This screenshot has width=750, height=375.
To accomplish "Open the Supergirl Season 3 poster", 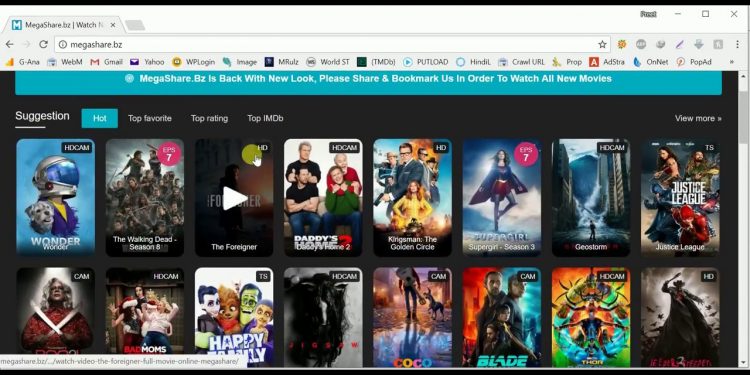I will [x=502, y=198].
